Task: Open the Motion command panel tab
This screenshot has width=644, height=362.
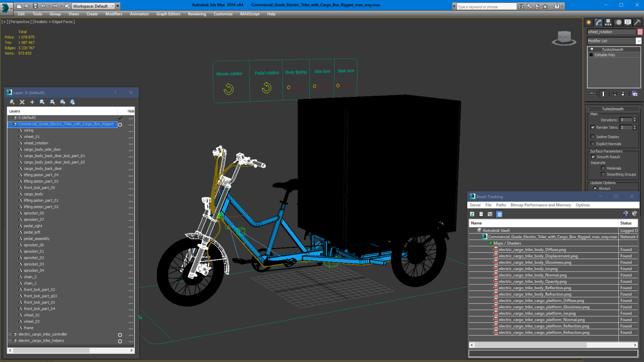Action: (x=618, y=23)
